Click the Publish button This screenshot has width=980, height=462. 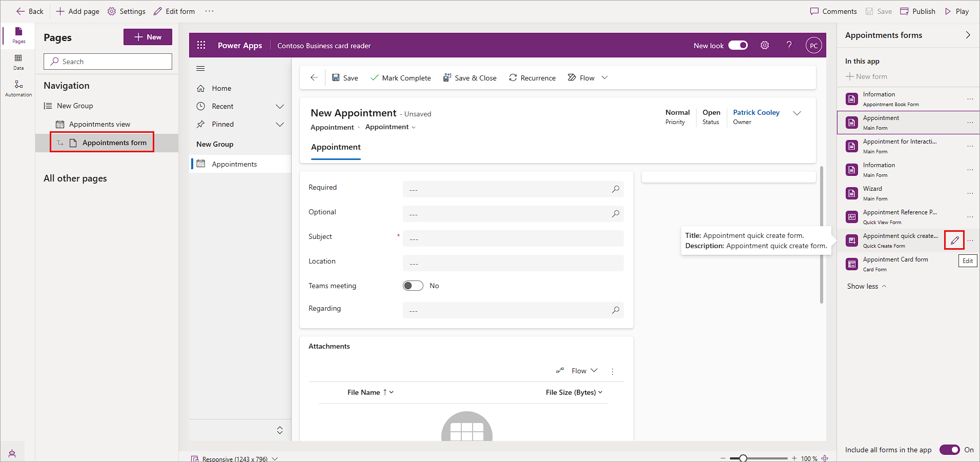(917, 11)
